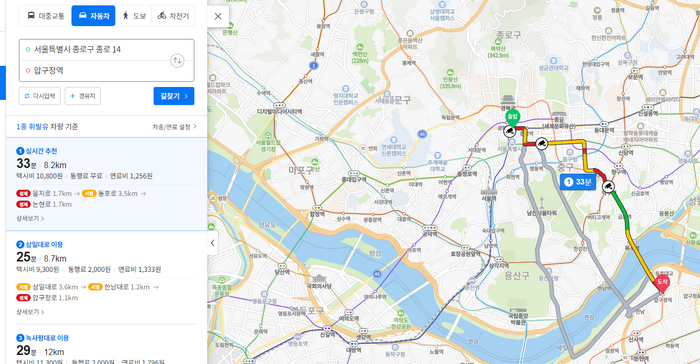
Task: Click the traffic camera icon near 출발
Action: point(509,131)
